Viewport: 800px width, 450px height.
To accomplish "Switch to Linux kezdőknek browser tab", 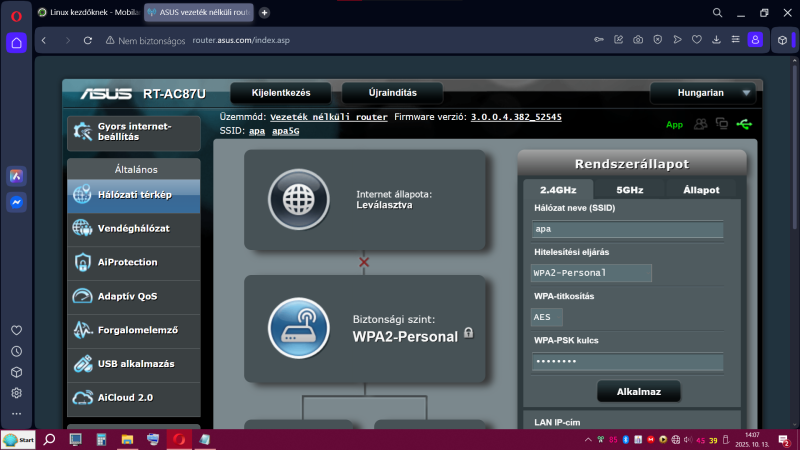I will [89, 12].
